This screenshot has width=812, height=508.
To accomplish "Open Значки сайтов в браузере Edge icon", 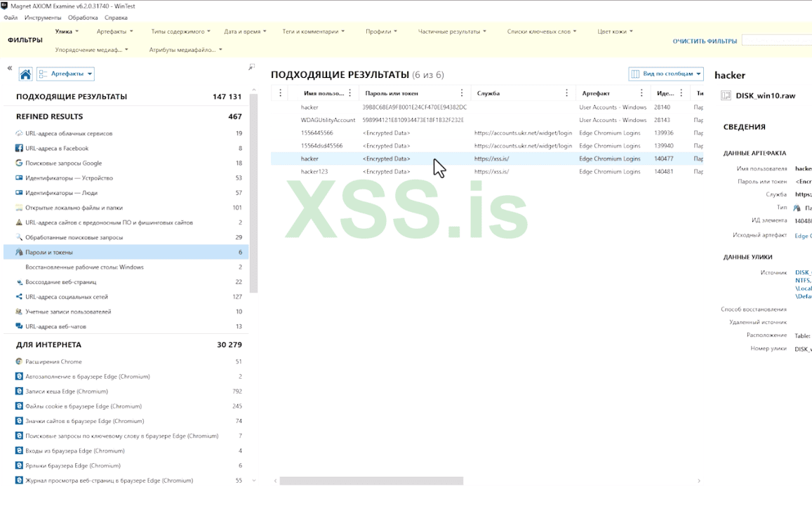I will point(19,421).
